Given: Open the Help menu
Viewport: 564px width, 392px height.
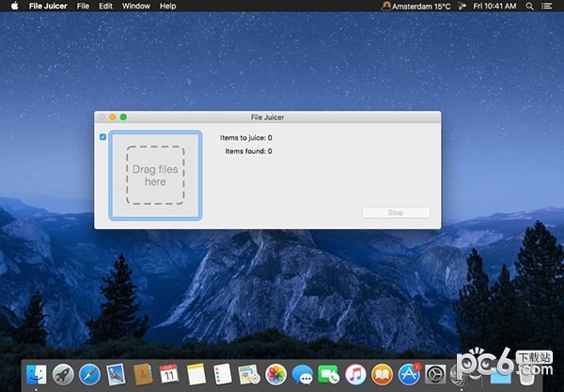Looking at the screenshot, I should click(x=167, y=7).
